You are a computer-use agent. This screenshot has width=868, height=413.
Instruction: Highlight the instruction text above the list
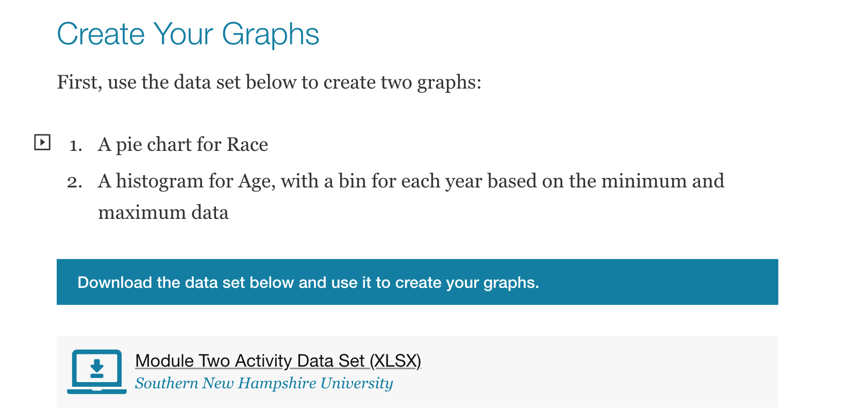point(269,82)
